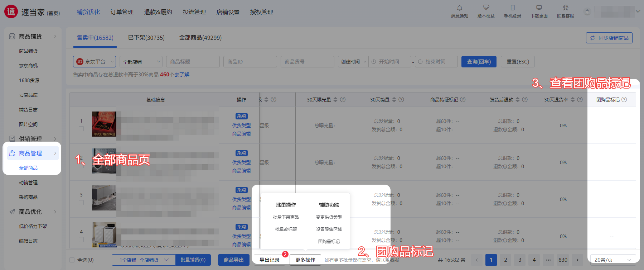The height and width of the screenshot is (270, 644).
Task: Click the 更多操作 button
Action: (305, 260)
